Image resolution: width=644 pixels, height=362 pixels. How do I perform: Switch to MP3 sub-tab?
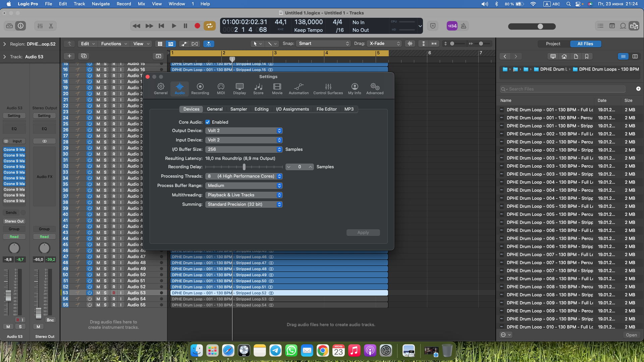[x=349, y=109]
